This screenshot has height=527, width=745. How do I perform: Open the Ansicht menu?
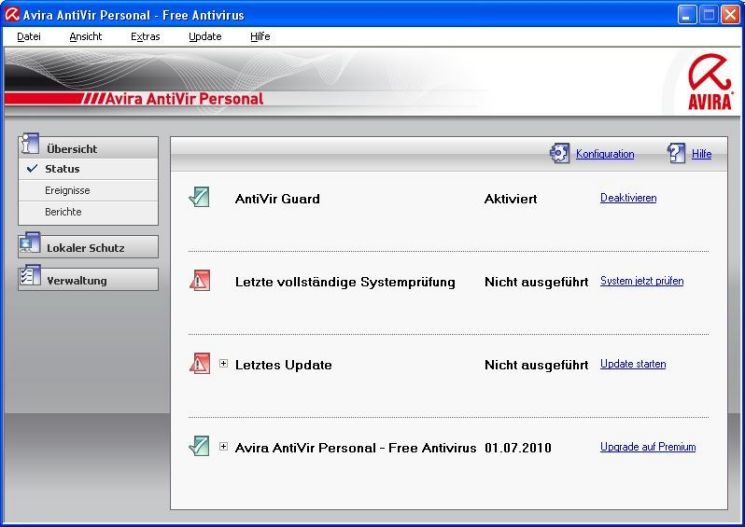[x=86, y=37]
